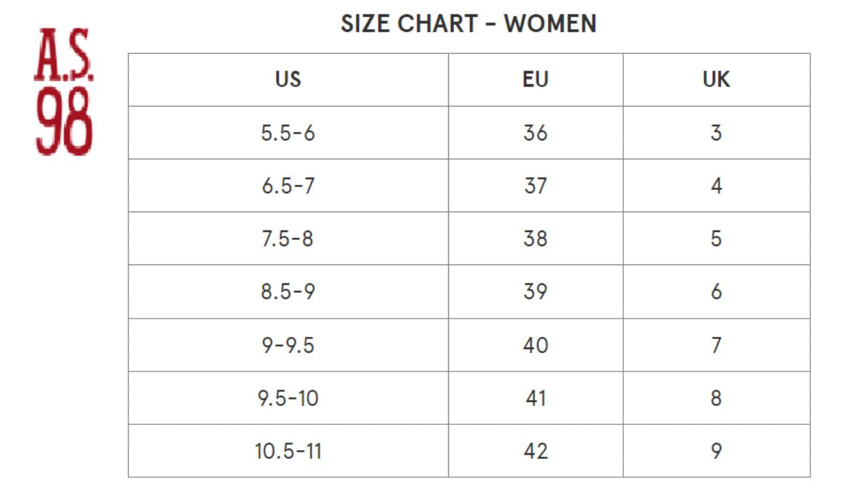Click the EU size 42 cell
The width and height of the screenshot is (868, 488).
point(535,451)
